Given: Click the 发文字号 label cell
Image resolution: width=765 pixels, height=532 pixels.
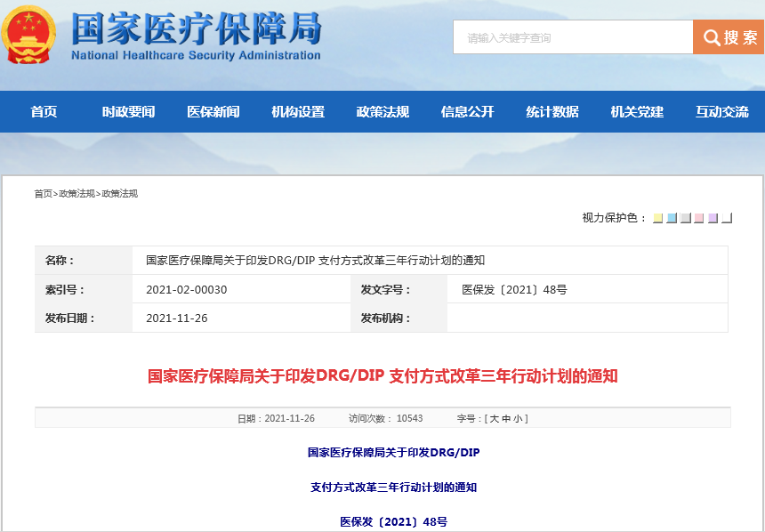Looking at the screenshot, I should pos(399,289).
